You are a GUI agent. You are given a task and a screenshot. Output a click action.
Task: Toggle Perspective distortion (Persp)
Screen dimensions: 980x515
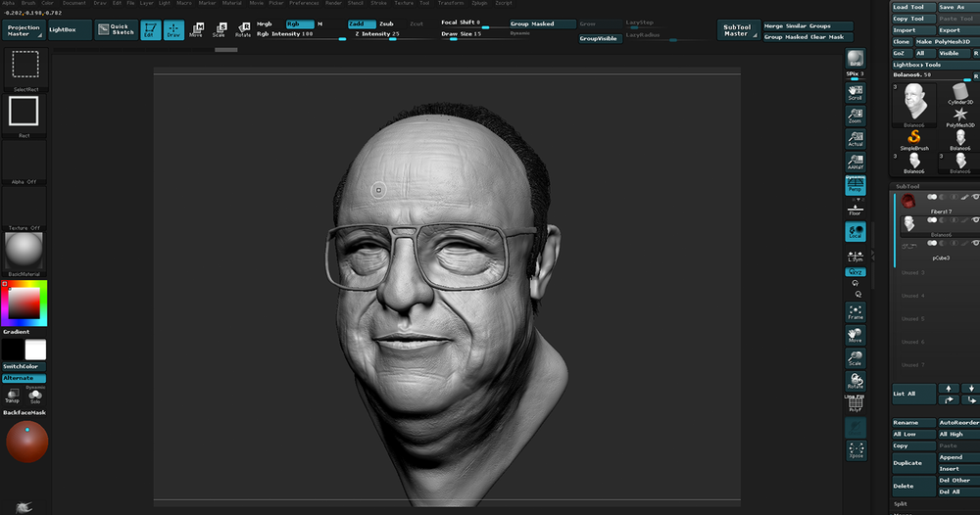coord(855,185)
